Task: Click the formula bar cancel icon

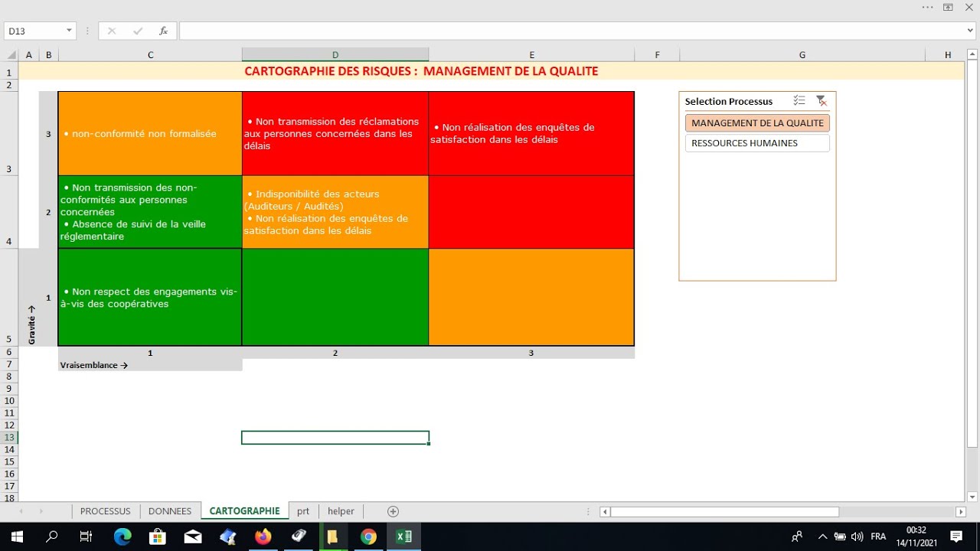Action: pyautogui.click(x=112, y=31)
